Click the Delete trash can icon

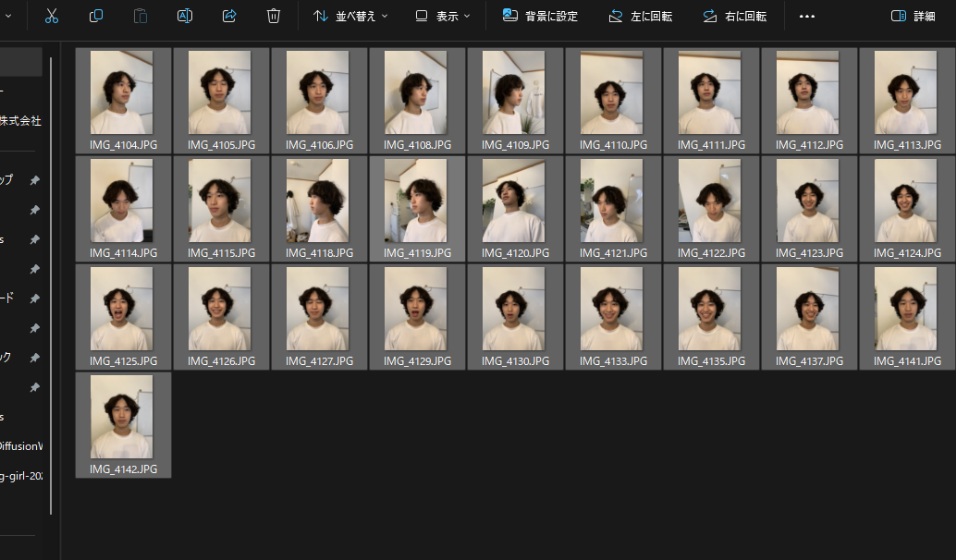point(274,17)
